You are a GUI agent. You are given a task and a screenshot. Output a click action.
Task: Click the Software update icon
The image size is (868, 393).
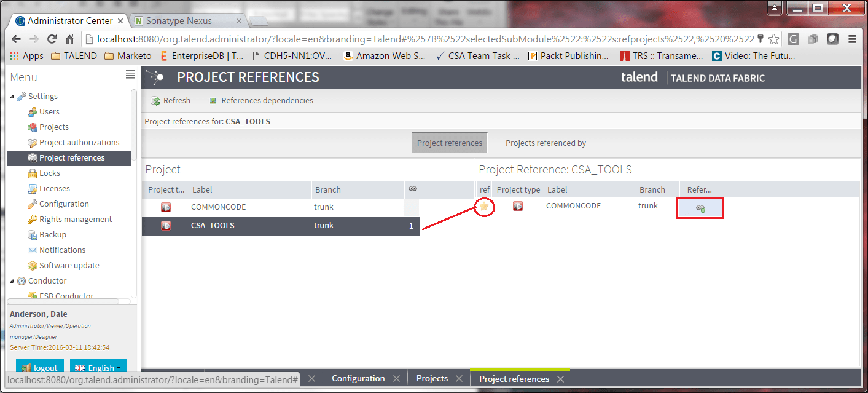pyautogui.click(x=34, y=265)
